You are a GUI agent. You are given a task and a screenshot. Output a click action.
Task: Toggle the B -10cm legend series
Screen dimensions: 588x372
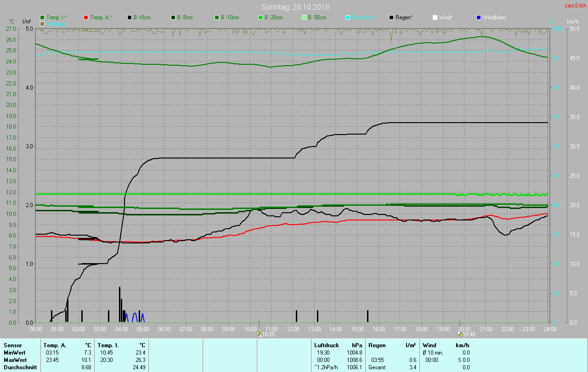pos(217,17)
